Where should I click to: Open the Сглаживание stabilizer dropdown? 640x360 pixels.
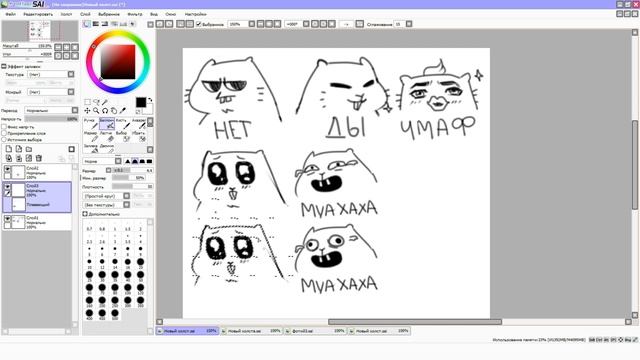pyautogui.click(x=409, y=24)
